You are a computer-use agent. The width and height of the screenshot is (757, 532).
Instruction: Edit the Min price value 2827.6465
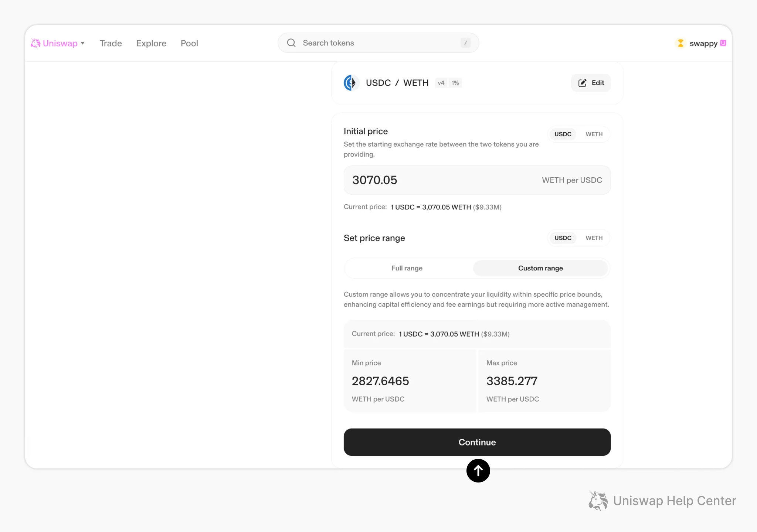(x=380, y=381)
